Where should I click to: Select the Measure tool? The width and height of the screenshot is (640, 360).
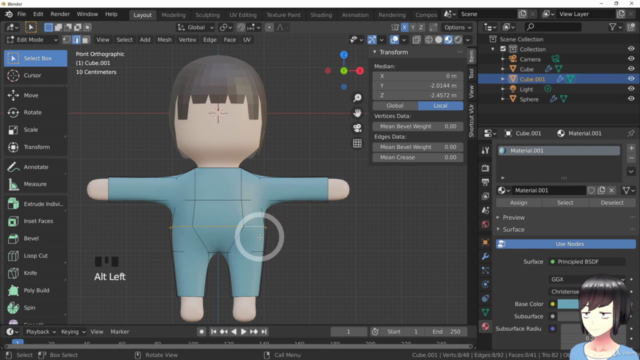tap(36, 184)
